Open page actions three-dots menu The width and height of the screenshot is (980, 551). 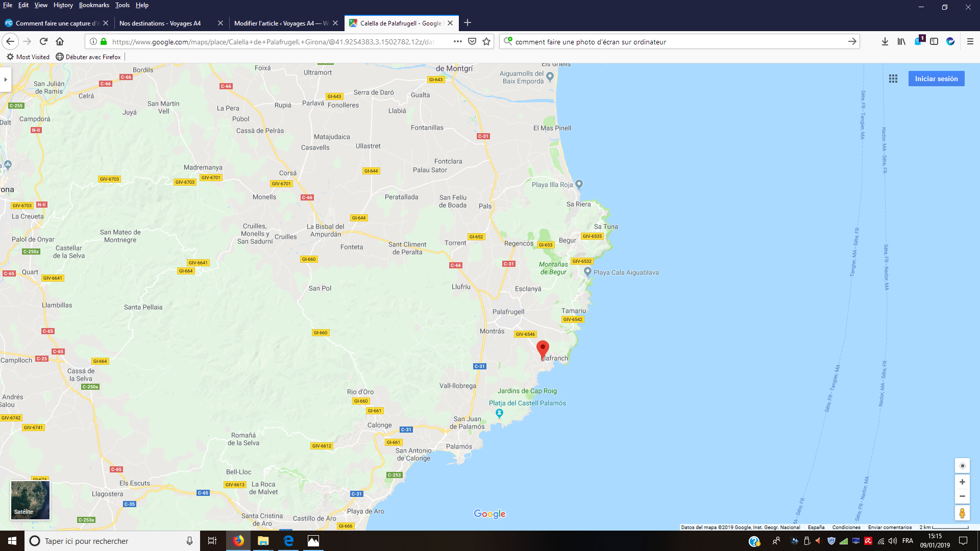457,42
